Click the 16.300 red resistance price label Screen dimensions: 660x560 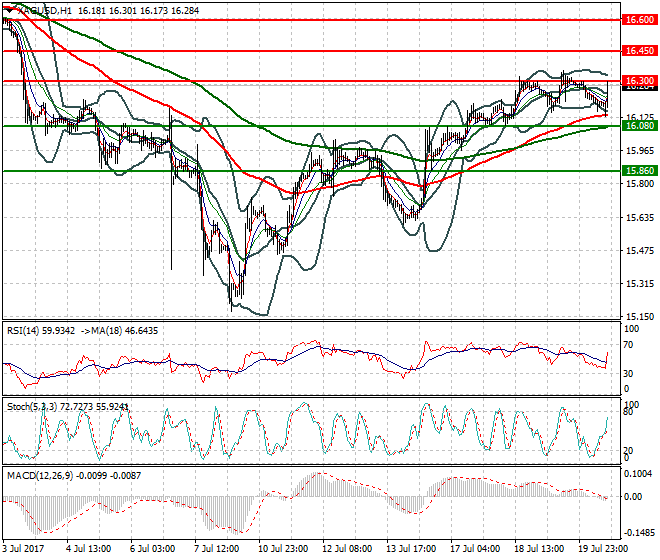click(639, 81)
